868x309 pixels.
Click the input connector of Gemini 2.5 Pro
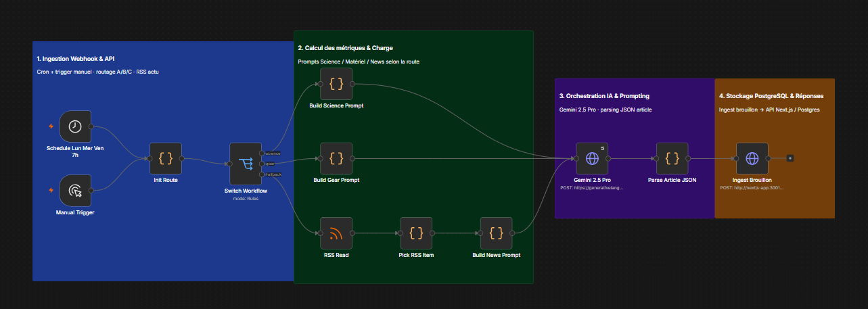click(576, 159)
